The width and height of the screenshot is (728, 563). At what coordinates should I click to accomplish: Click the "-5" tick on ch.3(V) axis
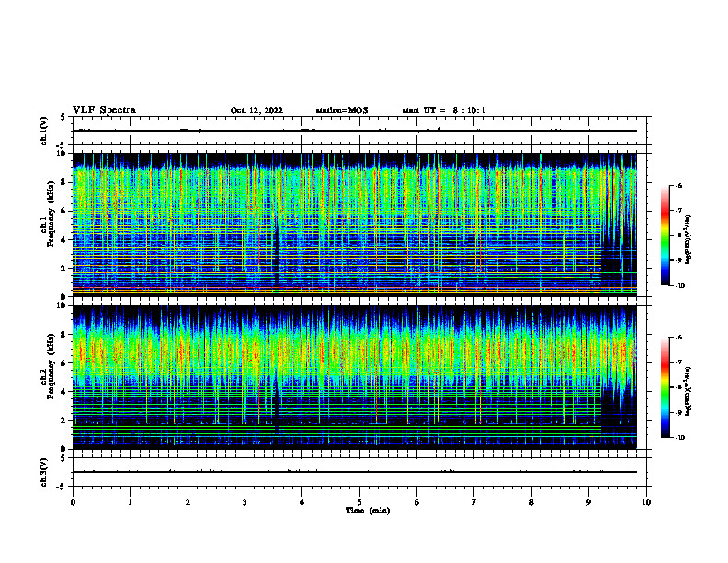[62, 487]
